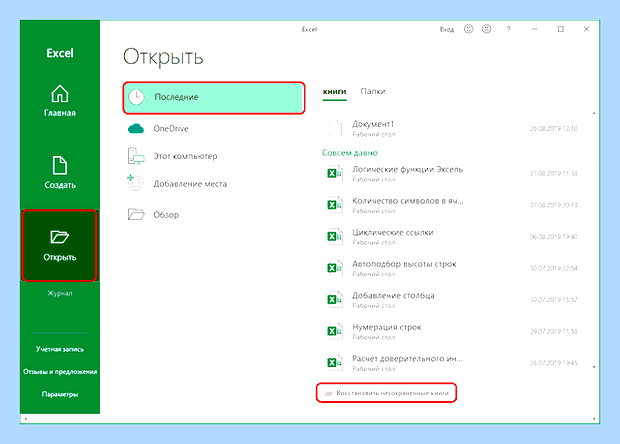Open the Журнал sidebar item
The height and width of the screenshot is (444, 620).
click(x=60, y=293)
